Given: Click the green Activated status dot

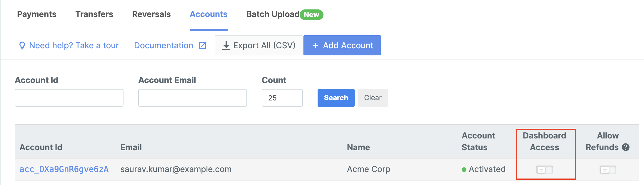Looking at the screenshot, I should coord(464,169).
